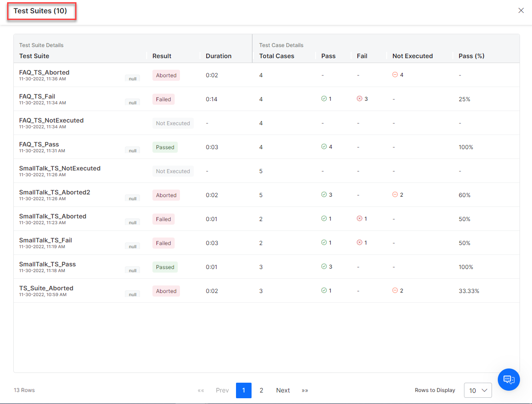This screenshot has width=532, height=404.
Task: Click the Next pagination button
Action: click(x=283, y=390)
